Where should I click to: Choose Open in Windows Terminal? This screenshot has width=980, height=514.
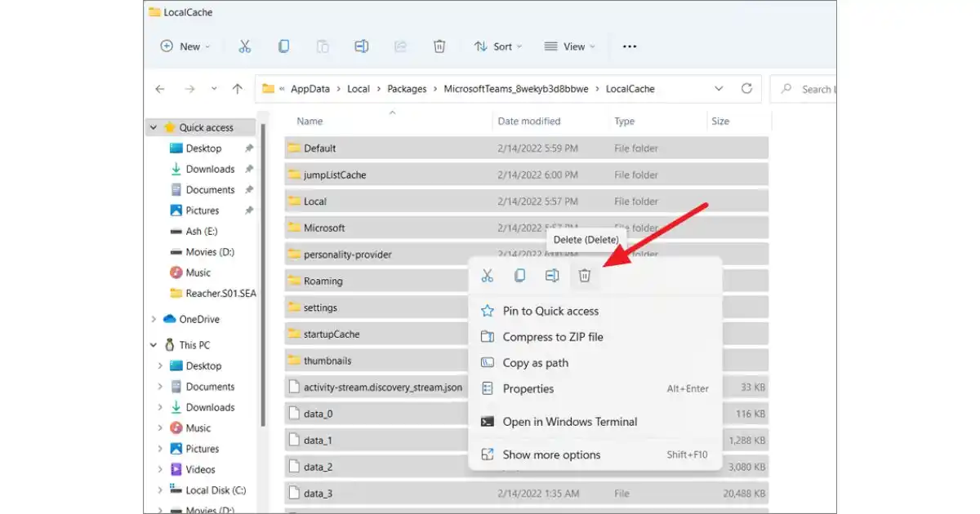(595, 422)
